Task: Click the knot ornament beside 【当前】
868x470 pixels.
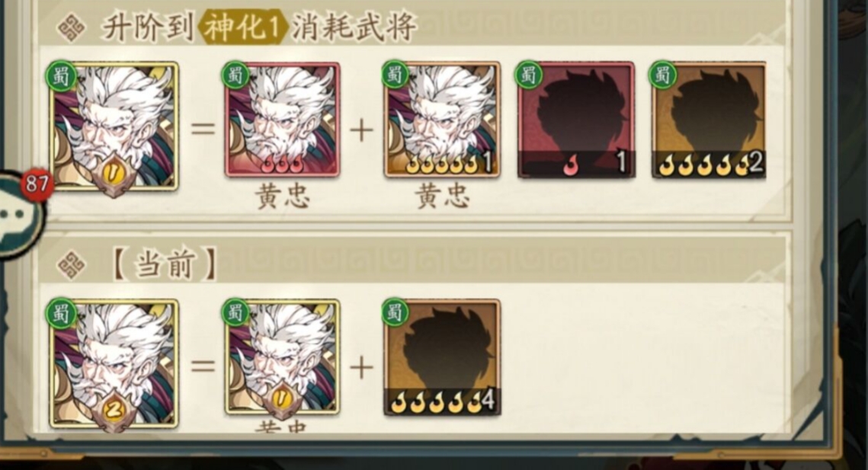Action: 72,265
